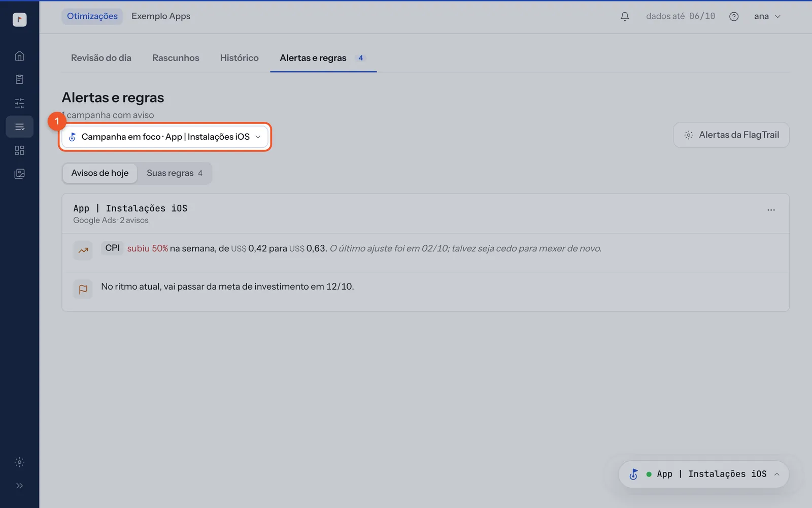Switch to Revisão do dia tab
The width and height of the screenshot is (812, 508).
coord(101,58)
